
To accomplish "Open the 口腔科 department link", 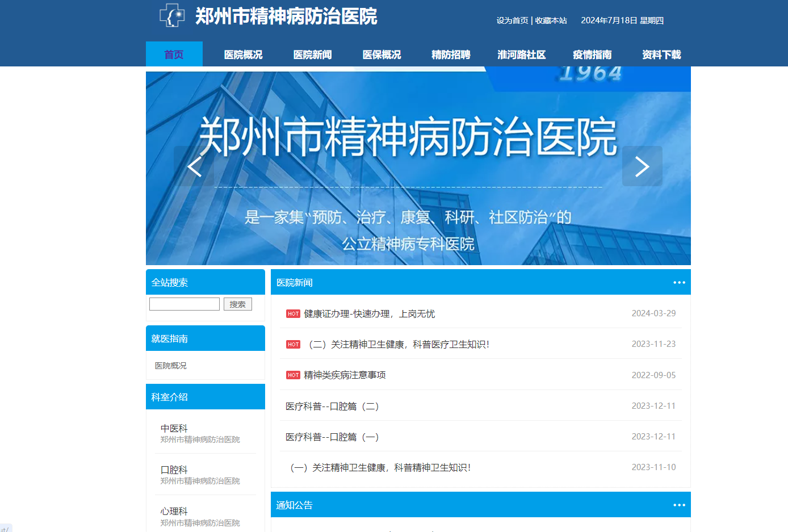I will [174, 470].
